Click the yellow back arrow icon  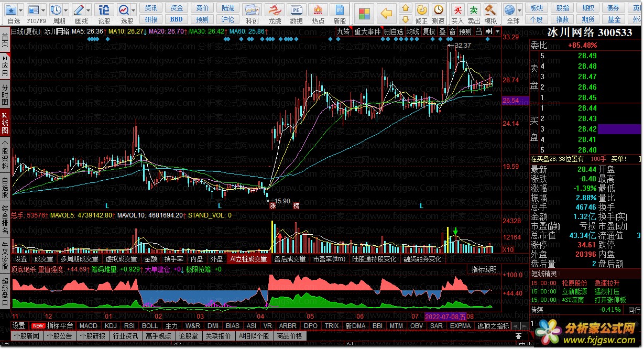(x=386, y=13)
